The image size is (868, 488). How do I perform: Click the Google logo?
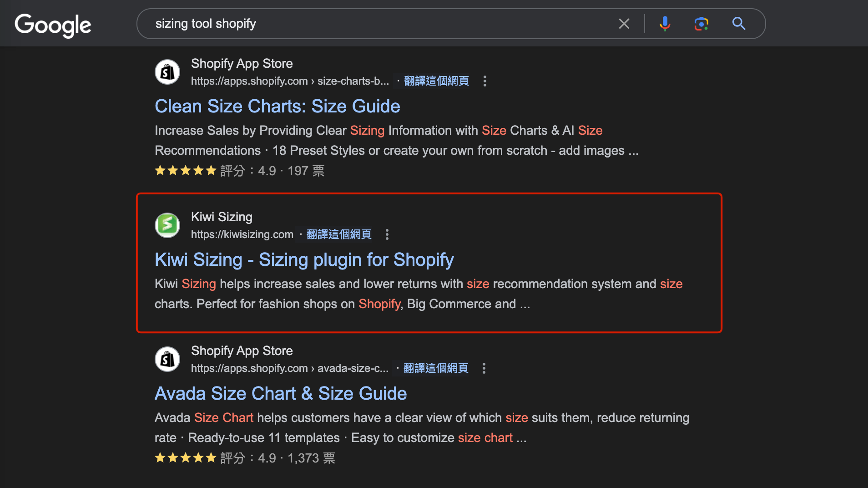(53, 25)
